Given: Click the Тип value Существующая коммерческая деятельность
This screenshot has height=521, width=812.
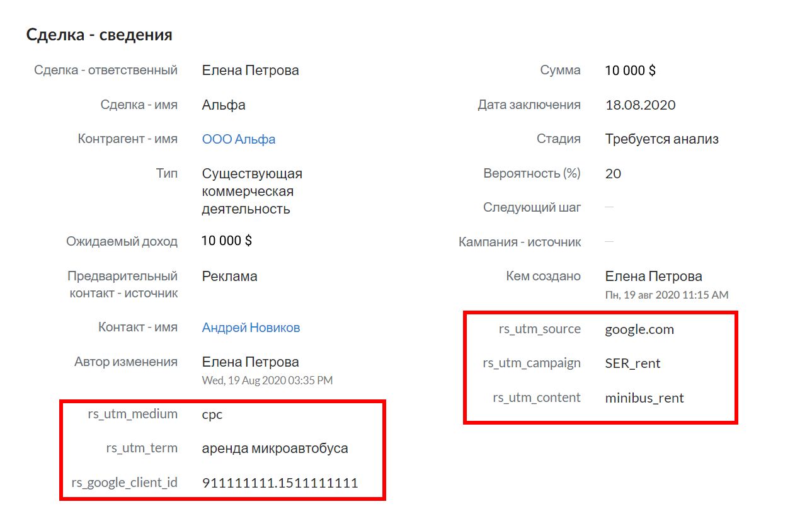Looking at the screenshot, I should point(252,191).
